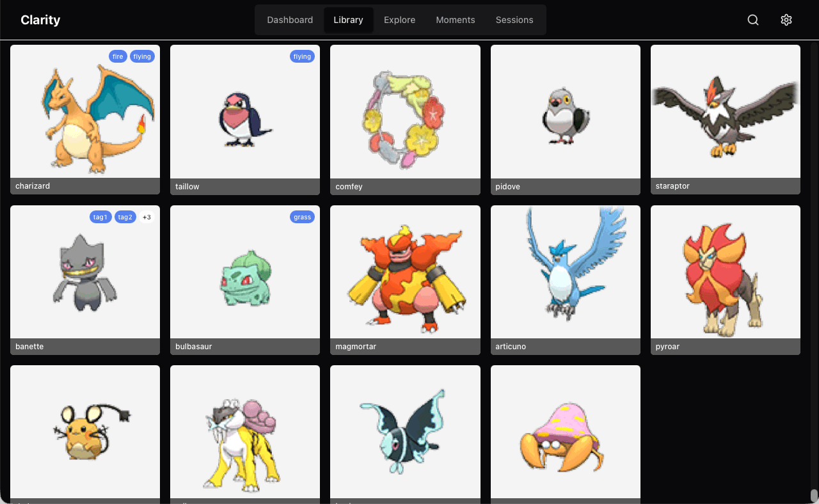Viewport: 819px width, 504px height.
Task: Switch to the Explore tab
Action: [399, 20]
